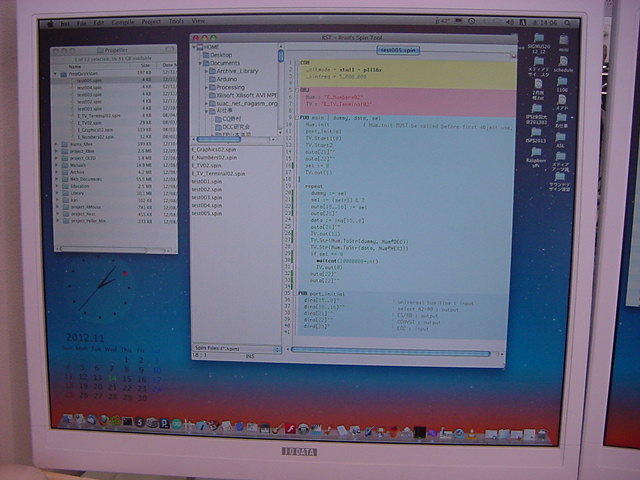Collapse the Documents folder in directory tree
This screenshot has width=640, height=480.
198,63
